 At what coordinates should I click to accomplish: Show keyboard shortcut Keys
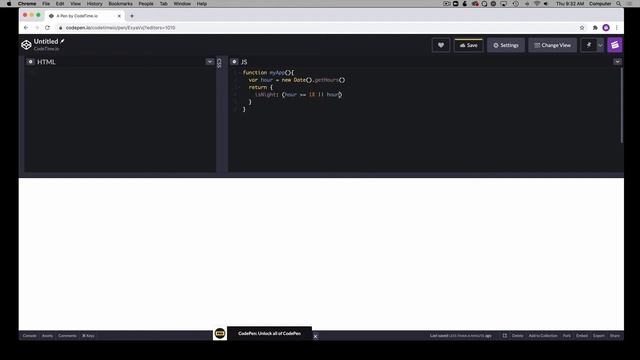click(x=88, y=336)
